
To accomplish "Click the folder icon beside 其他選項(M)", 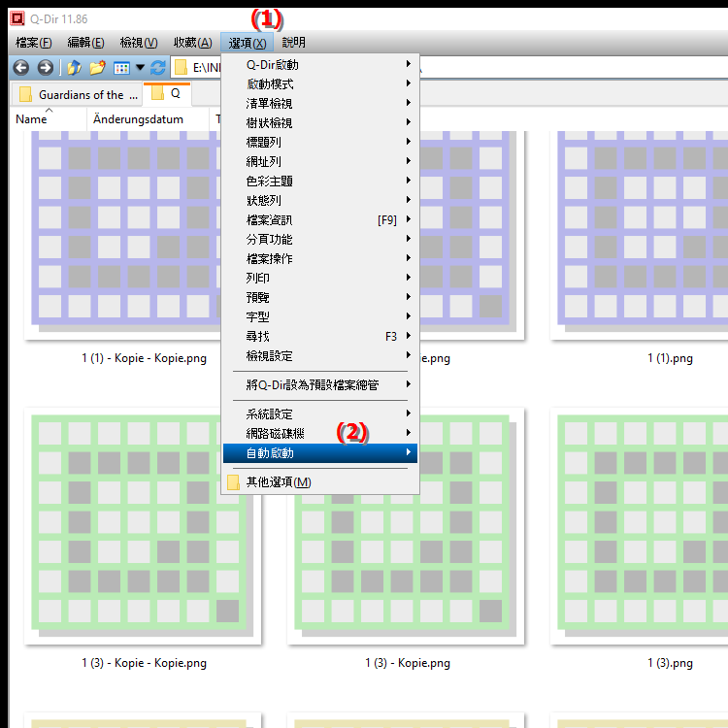I will click(234, 482).
